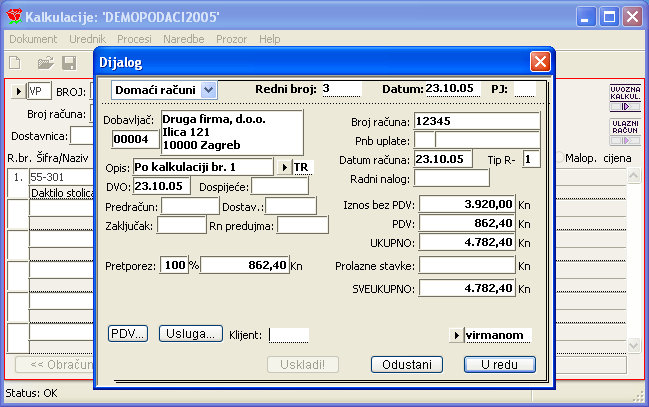Click the << Obračun button in main window
Screen dimensions: 649x407
pos(55,364)
